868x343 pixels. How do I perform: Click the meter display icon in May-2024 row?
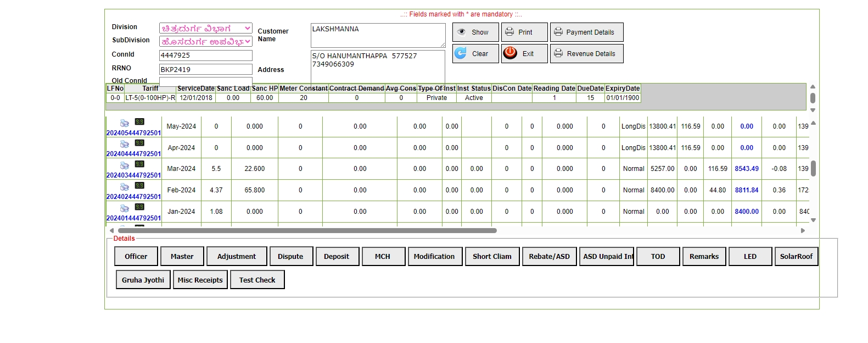[x=139, y=121]
